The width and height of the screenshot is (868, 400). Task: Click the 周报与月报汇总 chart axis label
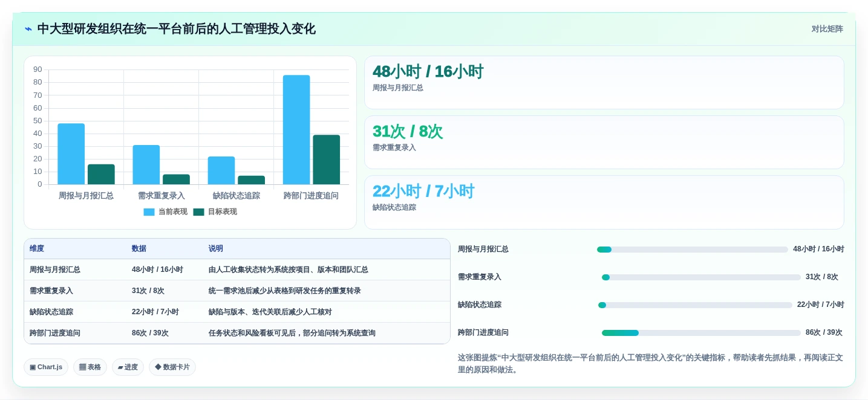pos(86,196)
